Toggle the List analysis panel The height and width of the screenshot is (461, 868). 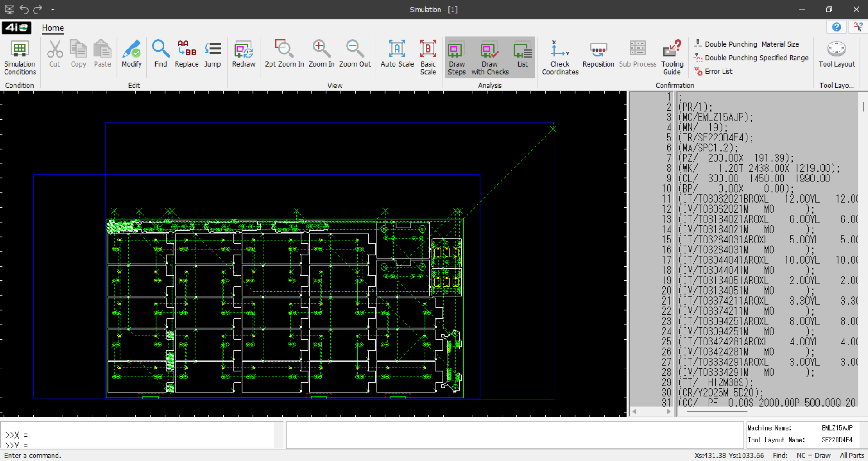coord(522,54)
